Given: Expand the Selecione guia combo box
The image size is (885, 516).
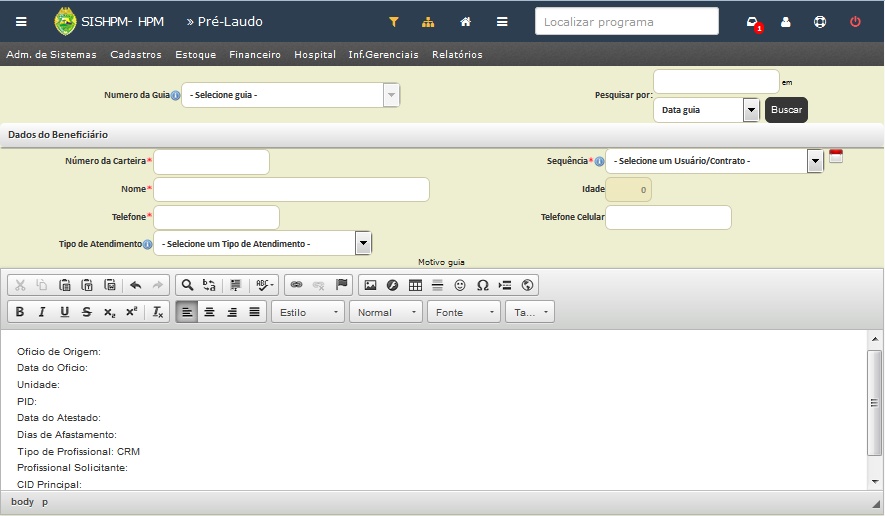Looking at the screenshot, I should (391, 95).
